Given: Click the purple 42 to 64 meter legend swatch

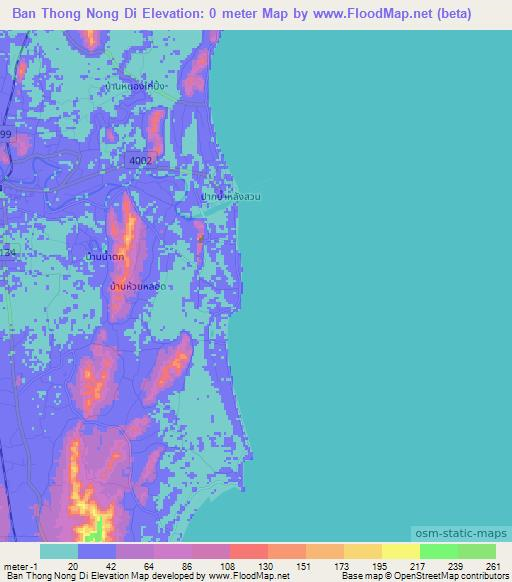Looking at the screenshot, I should click(x=135, y=551).
